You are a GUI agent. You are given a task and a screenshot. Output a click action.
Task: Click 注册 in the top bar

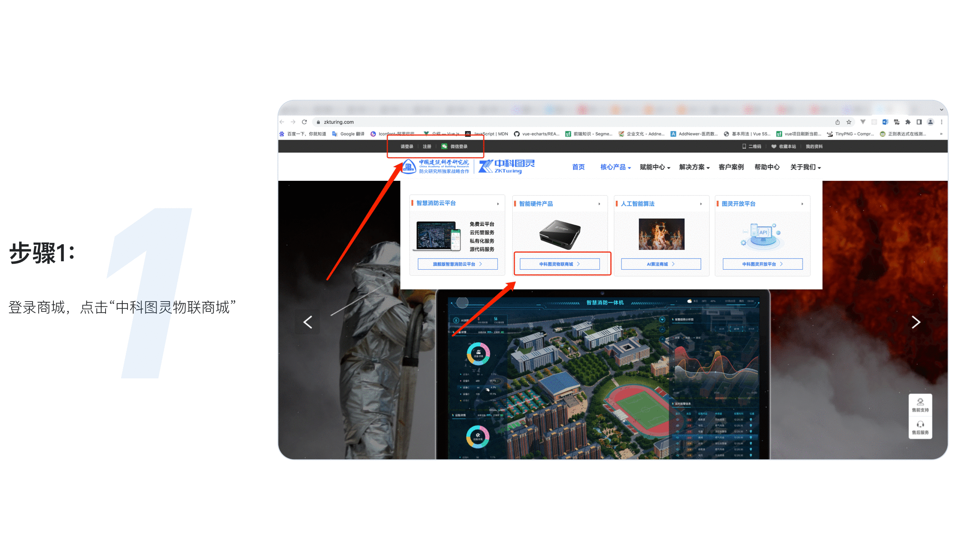[427, 147]
